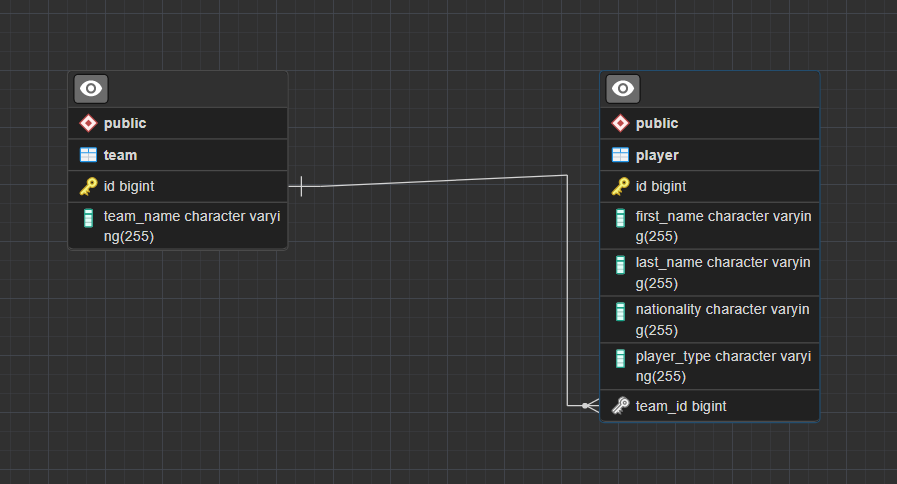Select 'team_id bigint' column
This screenshot has width=897, height=484.
[710, 406]
